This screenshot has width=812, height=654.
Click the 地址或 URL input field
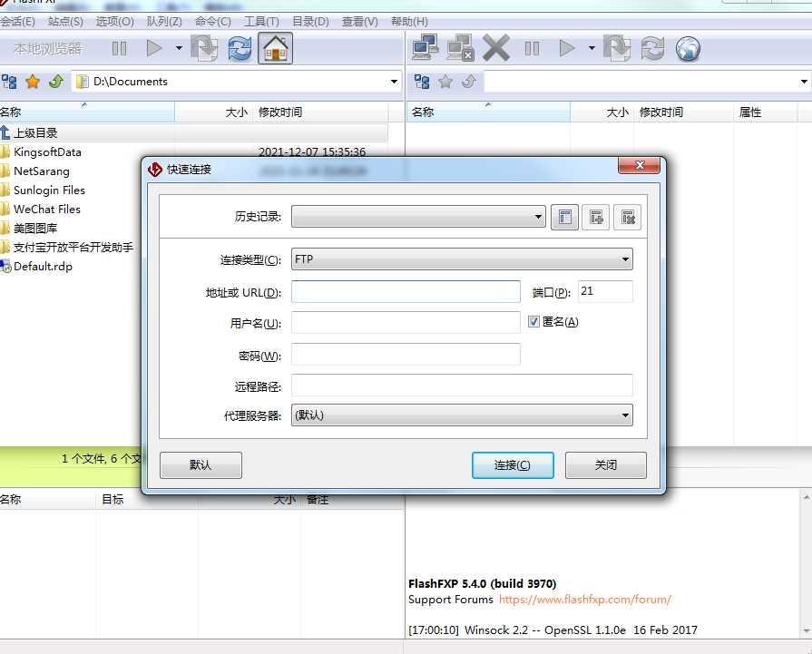coord(406,291)
